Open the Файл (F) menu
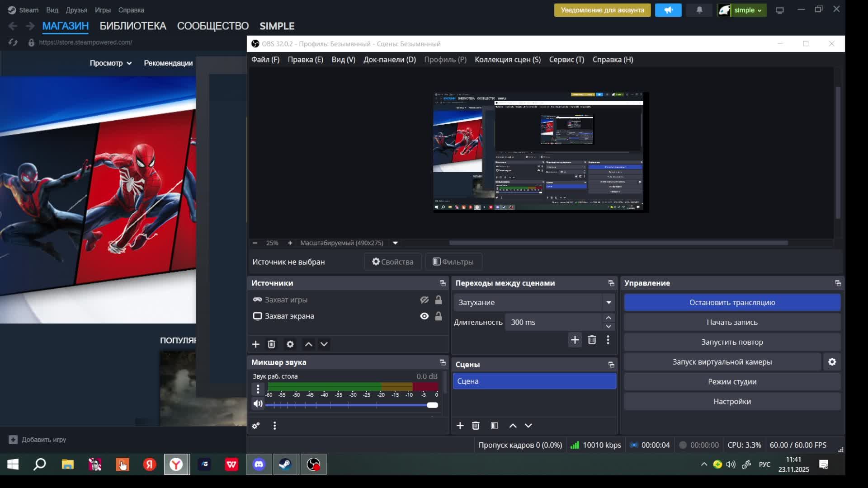The image size is (868, 488). [265, 60]
